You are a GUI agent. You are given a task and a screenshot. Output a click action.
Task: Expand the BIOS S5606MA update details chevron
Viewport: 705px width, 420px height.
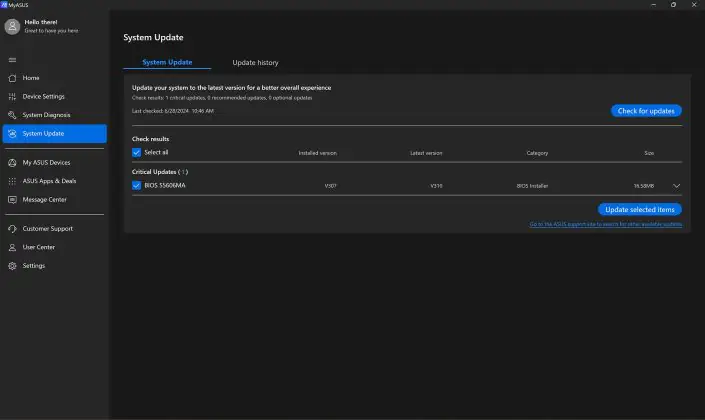click(676, 186)
